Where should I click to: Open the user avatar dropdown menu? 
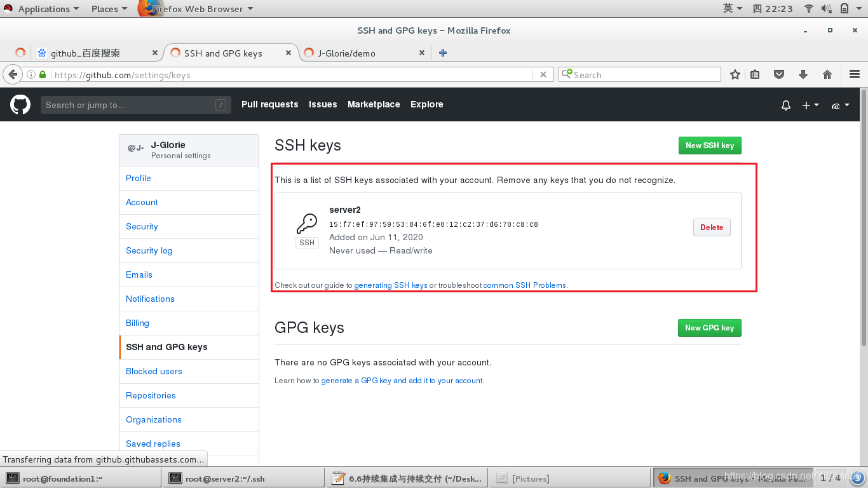[840, 105]
